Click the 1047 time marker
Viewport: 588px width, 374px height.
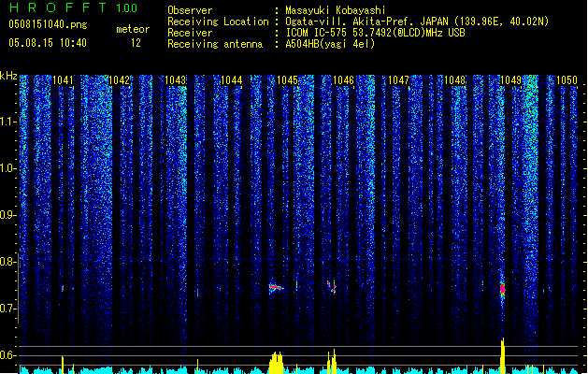pyautogui.click(x=398, y=80)
